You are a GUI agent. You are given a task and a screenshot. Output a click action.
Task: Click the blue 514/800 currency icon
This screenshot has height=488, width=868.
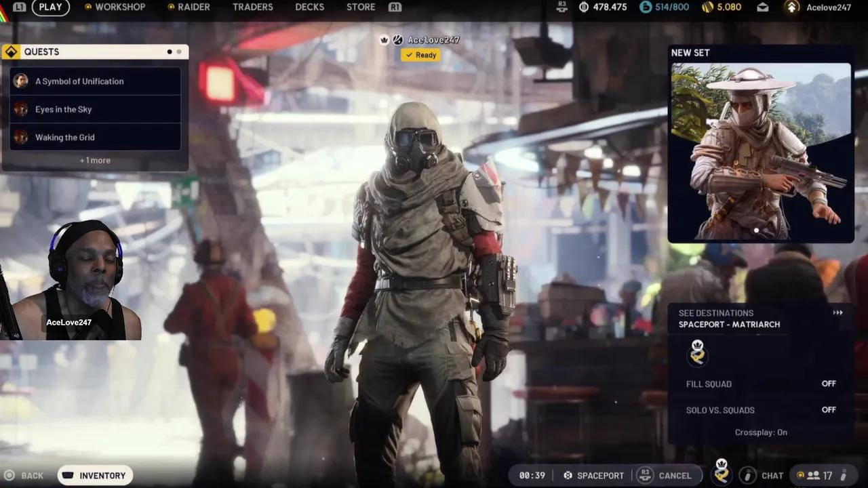click(x=644, y=7)
